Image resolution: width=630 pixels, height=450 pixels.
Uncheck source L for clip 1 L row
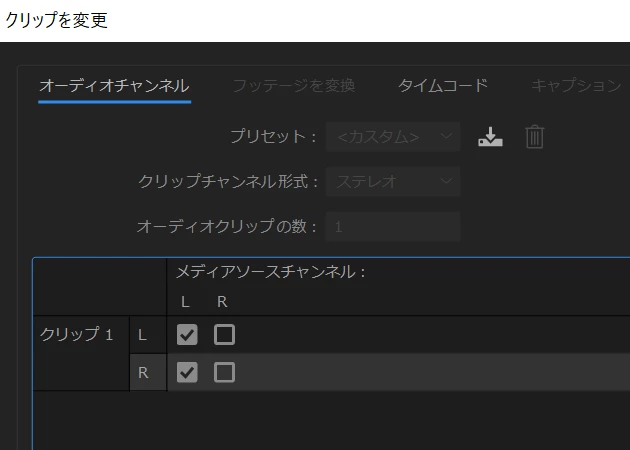[187, 335]
